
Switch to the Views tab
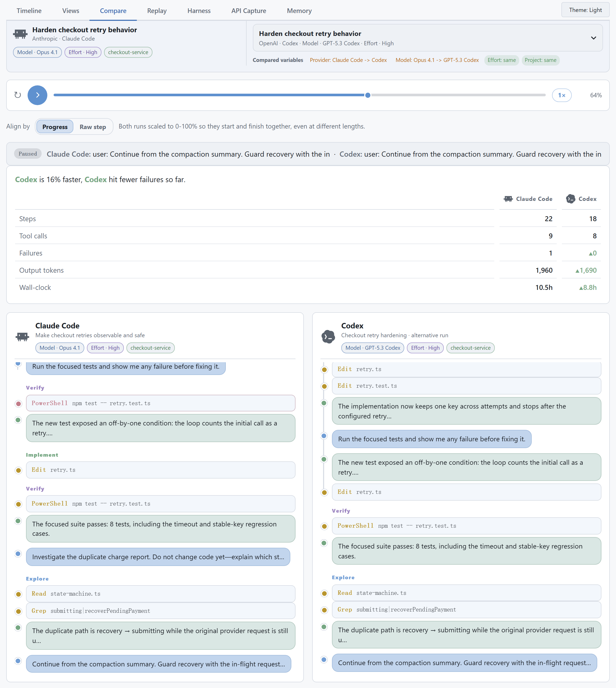(x=71, y=10)
